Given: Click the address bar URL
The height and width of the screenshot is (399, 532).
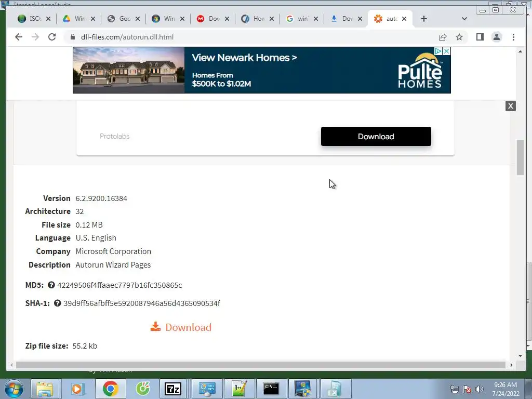Looking at the screenshot, I should (x=127, y=37).
